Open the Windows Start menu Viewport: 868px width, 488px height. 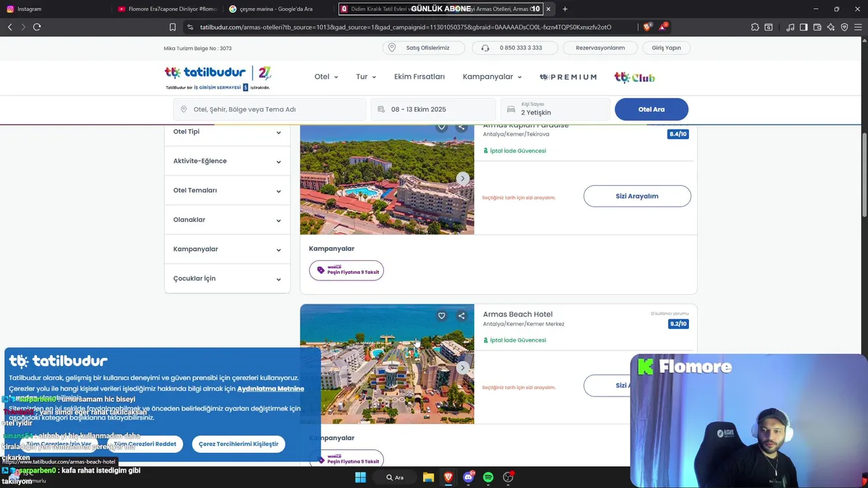pyautogui.click(x=360, y=477)
